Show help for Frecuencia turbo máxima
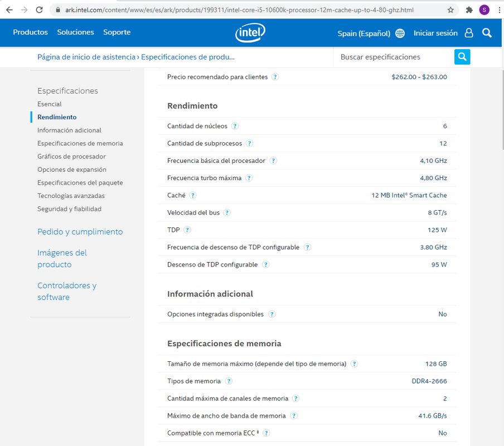Viewport: 504px width, 446px height. pyautogui.click(x=249, y=178)
